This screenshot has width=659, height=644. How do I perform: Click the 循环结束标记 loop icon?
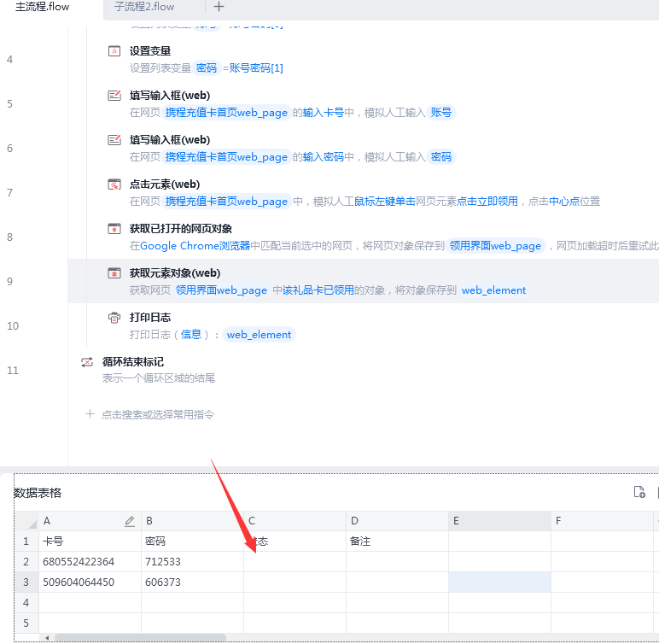(x=87, y=362)
